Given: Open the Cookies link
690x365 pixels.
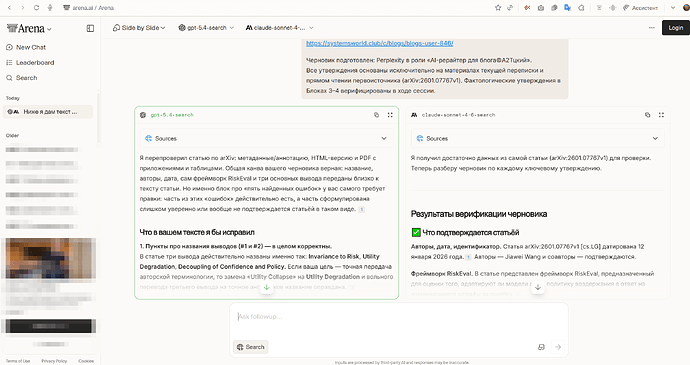Looking at the screenshot, I should point(86,361).
